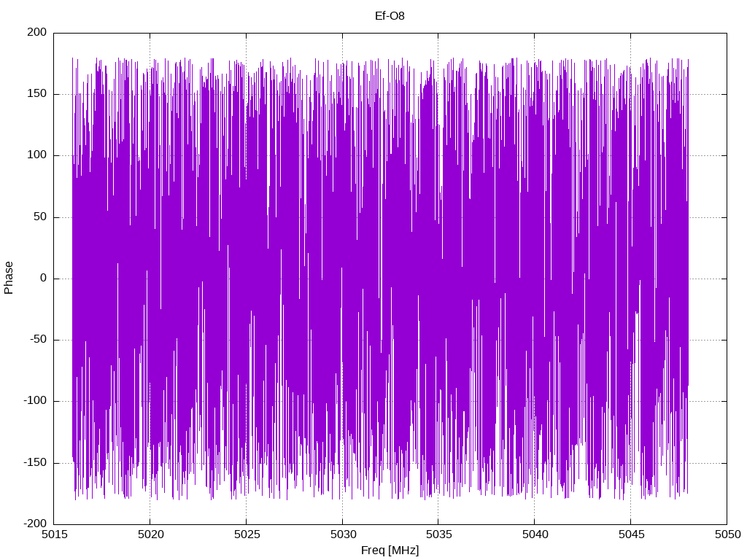
Task: Click the x-axis tick label 5015
Action: tap(55, 534)
